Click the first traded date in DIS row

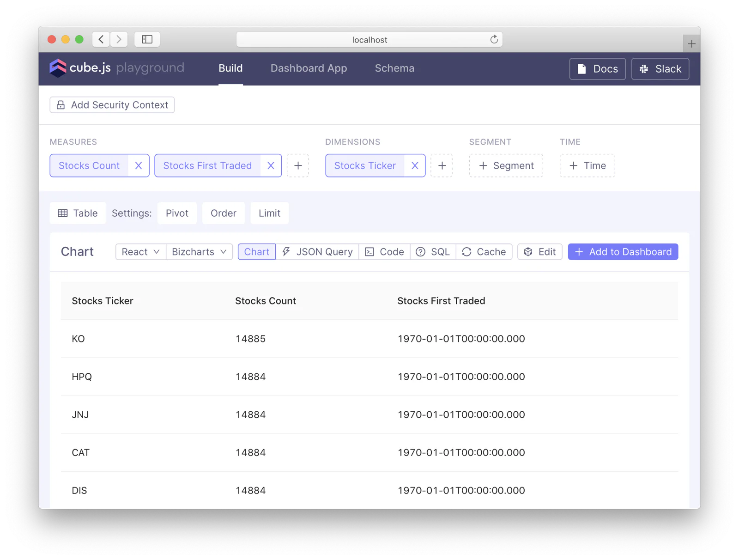point(461,490)
